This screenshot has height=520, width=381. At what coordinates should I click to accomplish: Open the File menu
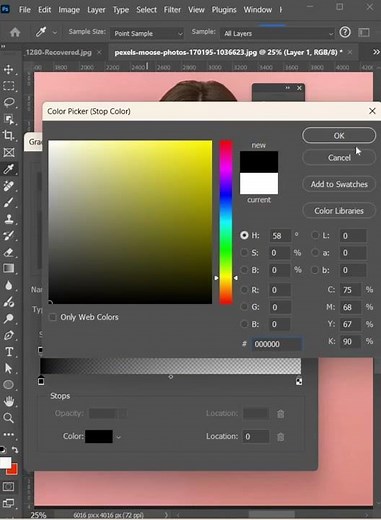coord(25,10)
